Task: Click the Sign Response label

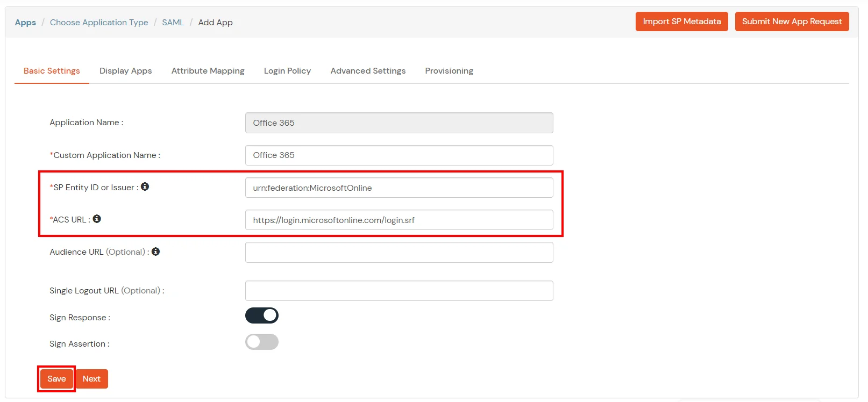Action: pyautogui.click(x=80, y=318)
